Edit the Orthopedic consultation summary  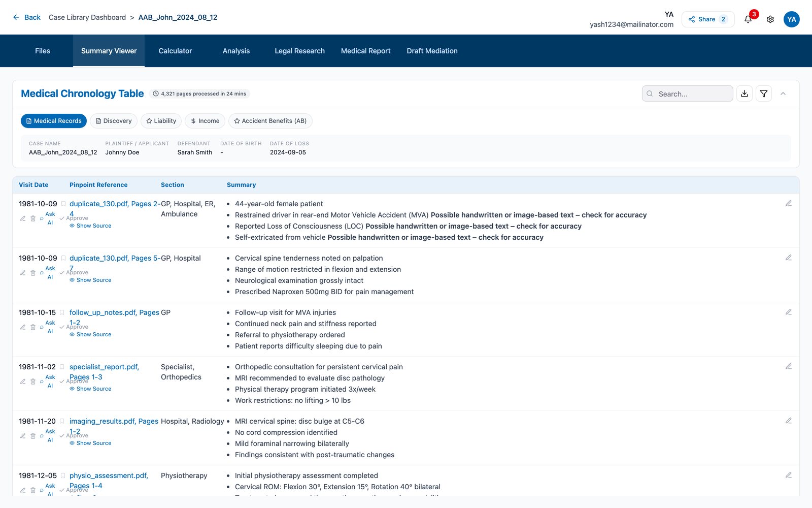tap(789, 366)
